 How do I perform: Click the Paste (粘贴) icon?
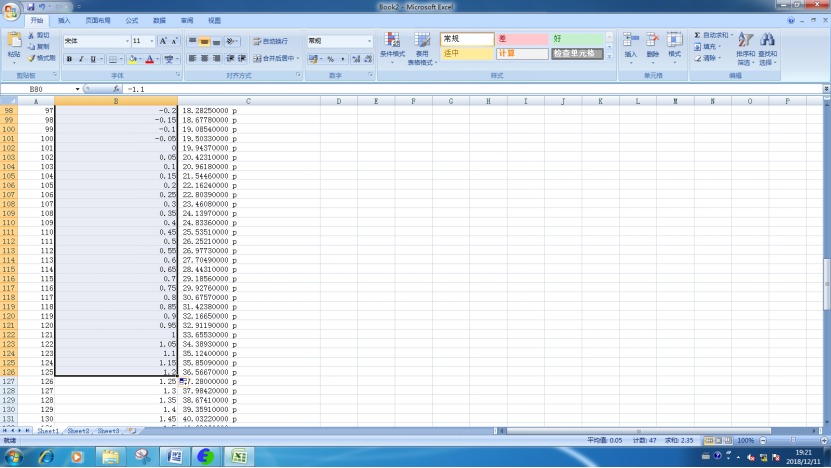[x=14, y=41]
